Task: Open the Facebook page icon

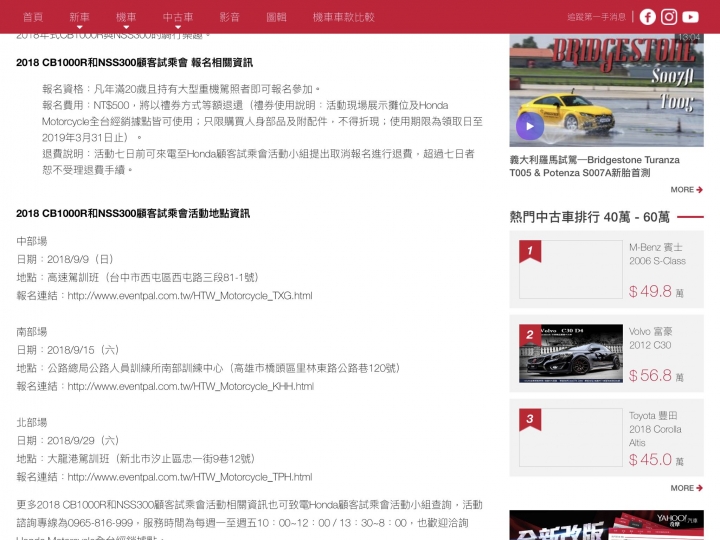Action: [647, 17]
